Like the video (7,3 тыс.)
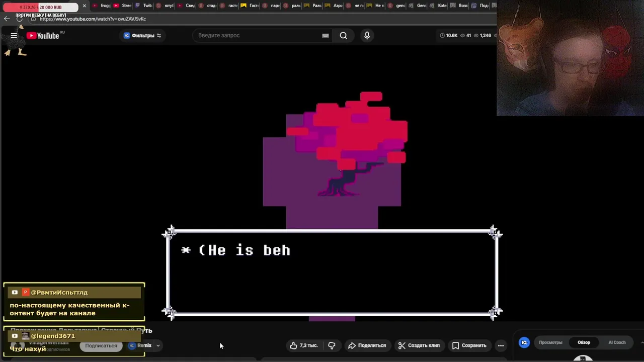 (304, 345)
